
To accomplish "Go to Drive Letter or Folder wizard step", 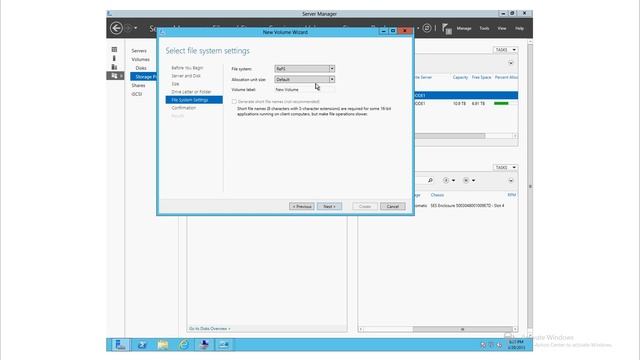I will [191, 92].
